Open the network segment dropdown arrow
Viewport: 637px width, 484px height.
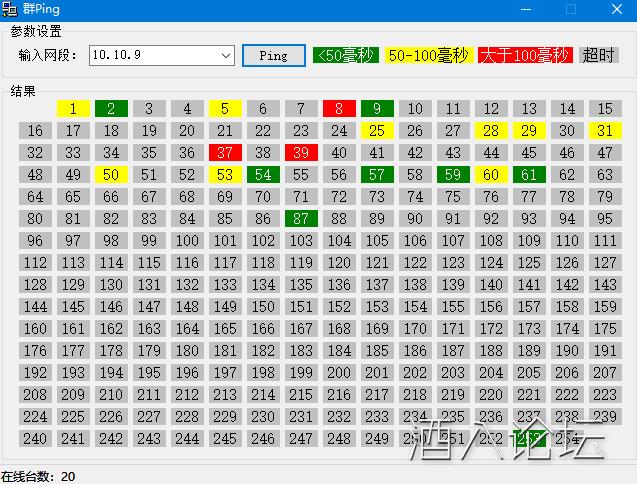click(229, 56)
